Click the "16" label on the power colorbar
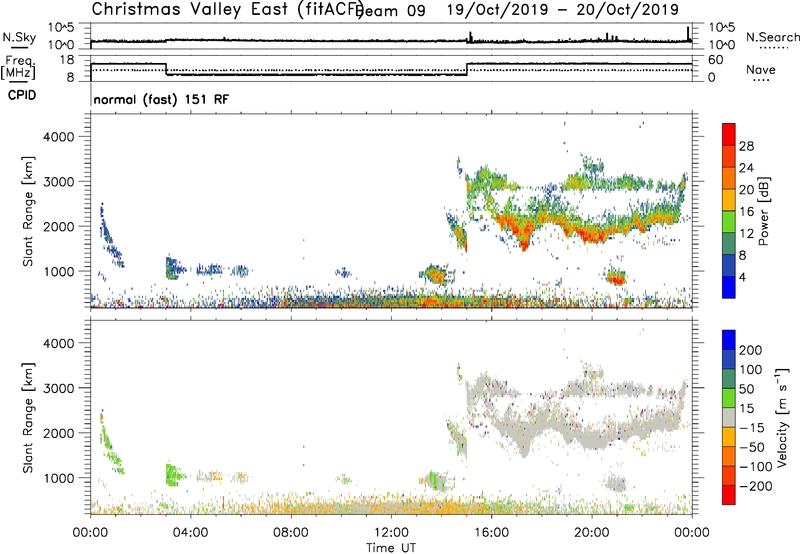This screenshot has height=554, width=800. (746, 212)
